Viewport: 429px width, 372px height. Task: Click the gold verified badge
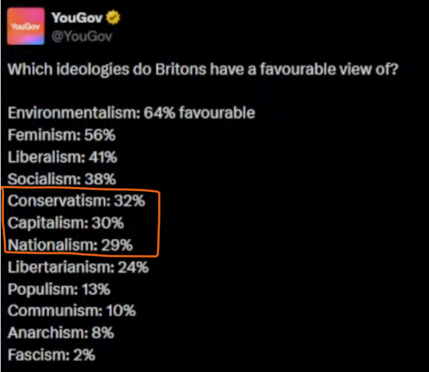(x=113, y=18)
